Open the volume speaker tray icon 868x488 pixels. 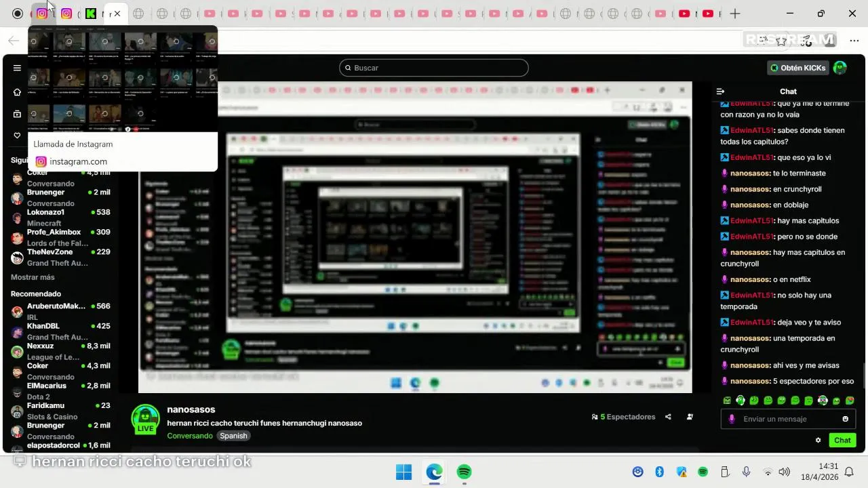pos(785,472)
